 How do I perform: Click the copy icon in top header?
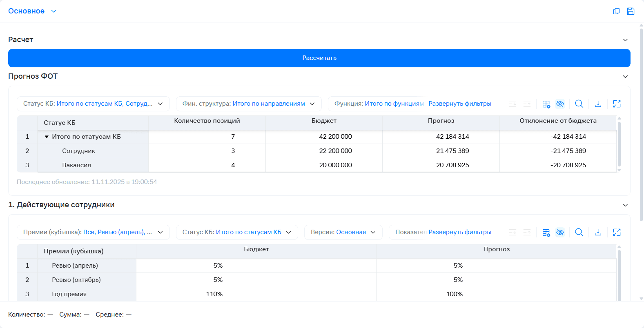click(616, 11)
